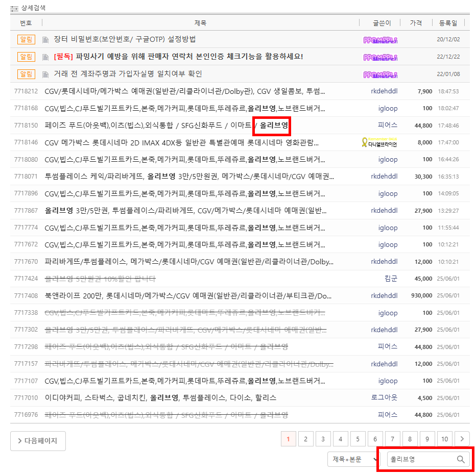Viewport: 476px width, 475px height.
Task: Sort by 번호 column header
Action: point(26,23)
